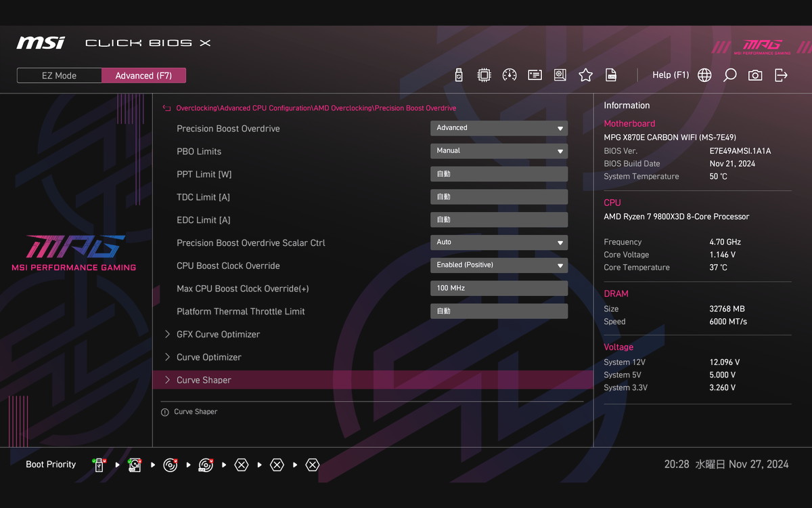Viewport: 812px width, 508px height.
Task: Click the Overclocking breadcrumb path
Action: 316,108
